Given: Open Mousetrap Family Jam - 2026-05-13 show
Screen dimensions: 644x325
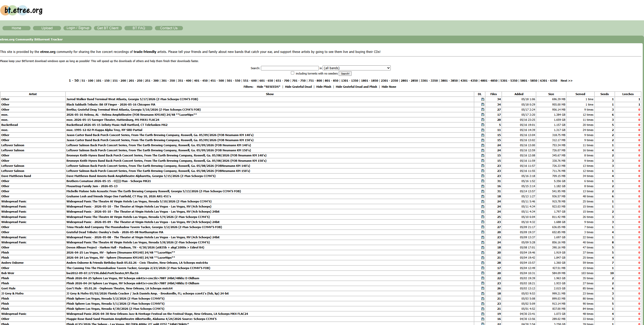Looking at the screenshot, I should [x=92, y=186].
